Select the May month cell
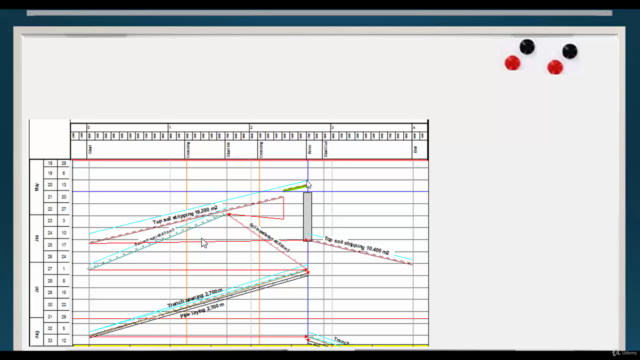The image size is (640, 360). [x=37, y=187]
